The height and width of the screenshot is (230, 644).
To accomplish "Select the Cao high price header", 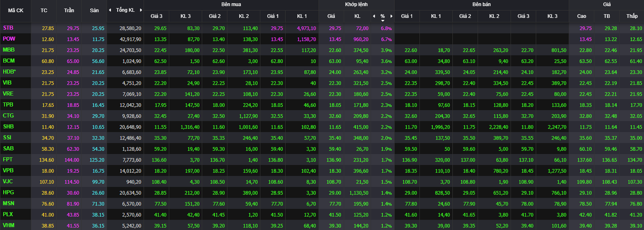I will [581, 16].
